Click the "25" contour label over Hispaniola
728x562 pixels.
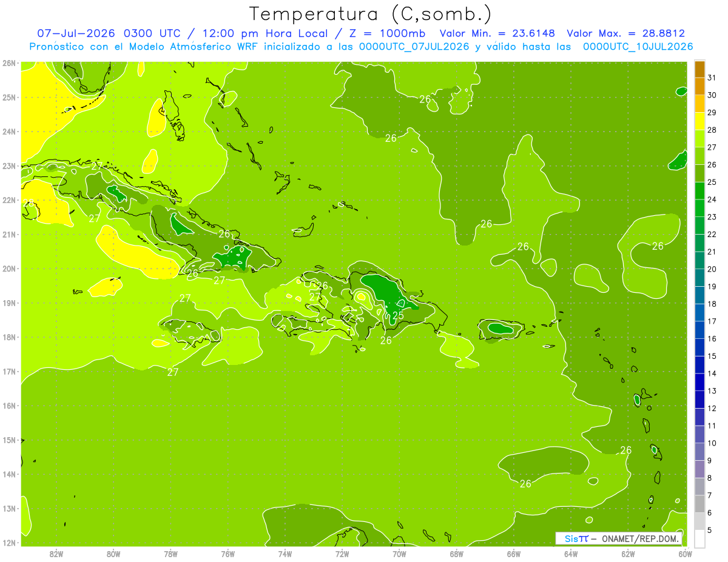pos(398,315)
